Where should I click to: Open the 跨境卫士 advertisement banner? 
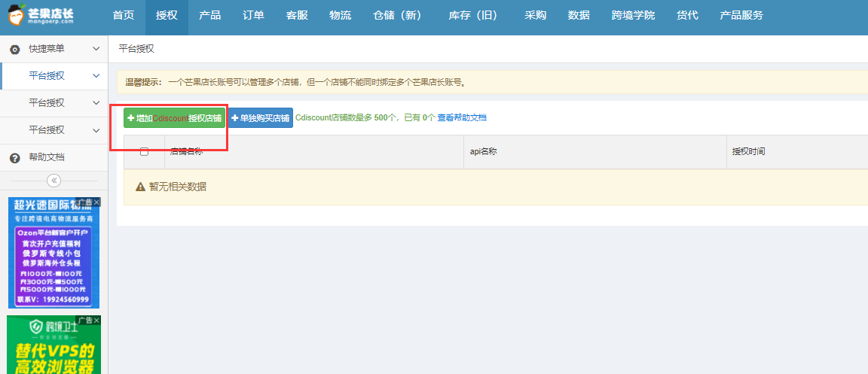point(53,345)
